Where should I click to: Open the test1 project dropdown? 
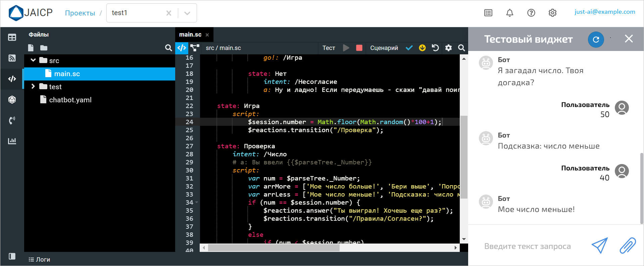(x=187, y=13)
